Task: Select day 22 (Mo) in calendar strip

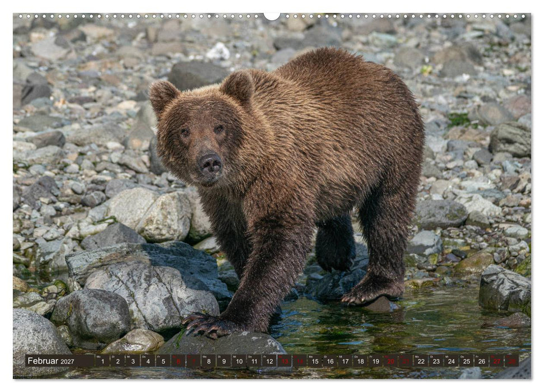Action: (421, 361)
